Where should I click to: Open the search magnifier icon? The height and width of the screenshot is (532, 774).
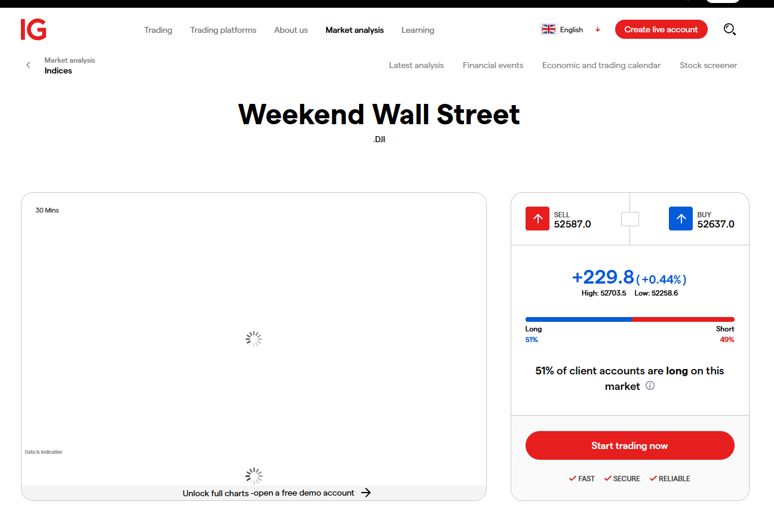click(x=729, y=29)
